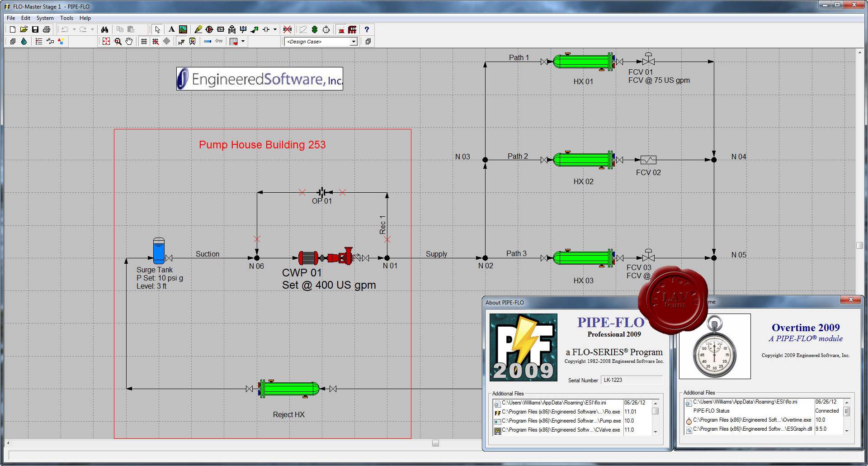
Task: Expand the device tools dropdown arrow
Action: tap(275, 29)
